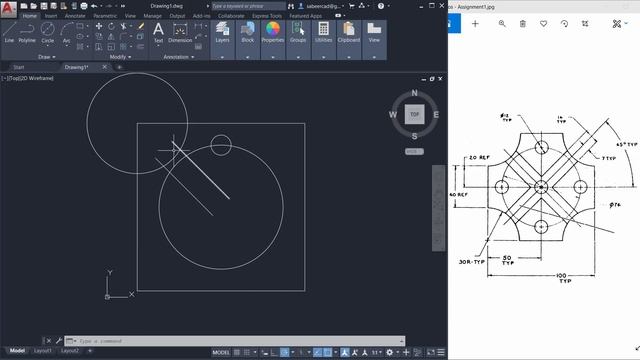This screenshot has height=360, width=640.
Task: Expand command line history arrow
Action: (402, 341)
